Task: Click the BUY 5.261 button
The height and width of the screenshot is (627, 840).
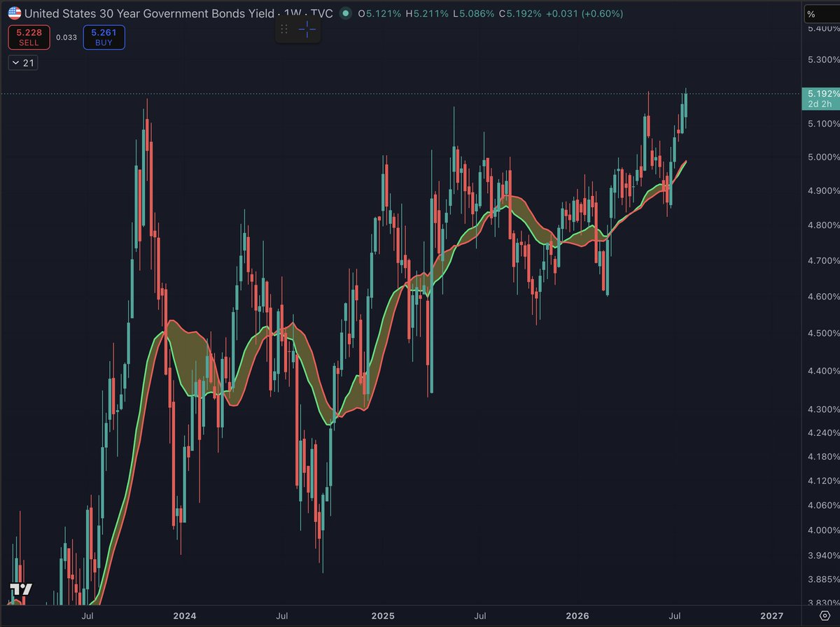Action: pyautogui.click(x=104, y=38)
